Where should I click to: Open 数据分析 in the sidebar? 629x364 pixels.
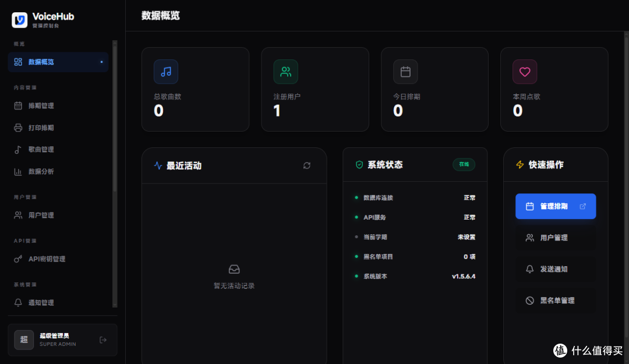click(58, 171)
